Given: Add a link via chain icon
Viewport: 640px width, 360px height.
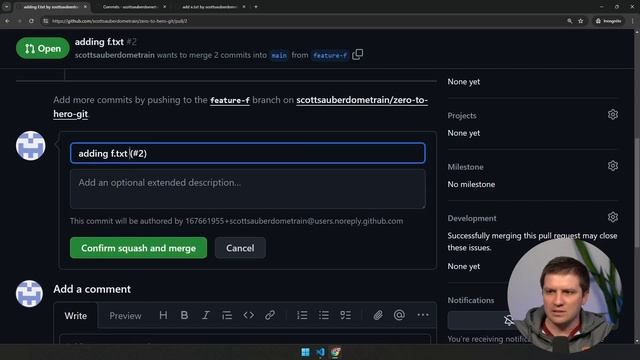Looking at the screenshot, I should point(270,315).
